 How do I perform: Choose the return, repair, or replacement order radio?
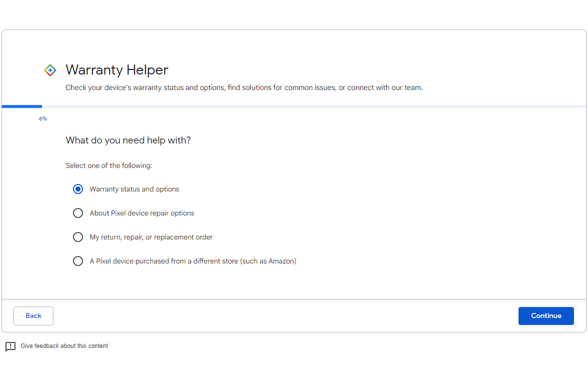[x=78, y=237]
